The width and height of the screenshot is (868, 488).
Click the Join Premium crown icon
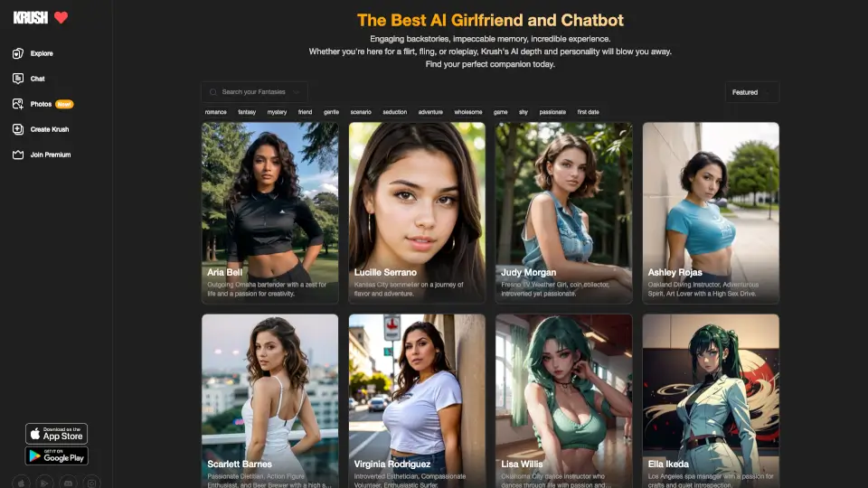click(18, 155)
